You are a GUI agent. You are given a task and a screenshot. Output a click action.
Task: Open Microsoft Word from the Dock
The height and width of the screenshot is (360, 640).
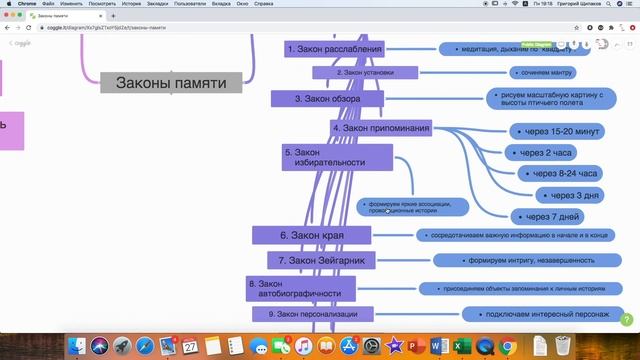click(x=439, y=346)
